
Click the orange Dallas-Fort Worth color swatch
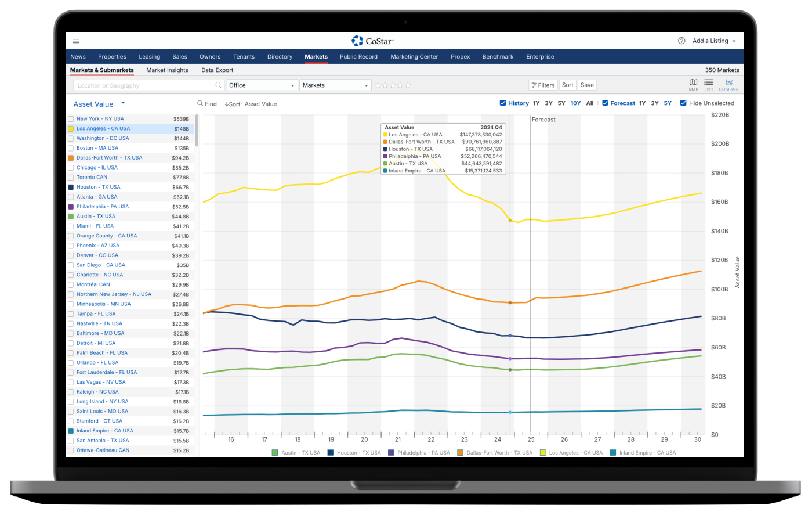click(71, 158)
